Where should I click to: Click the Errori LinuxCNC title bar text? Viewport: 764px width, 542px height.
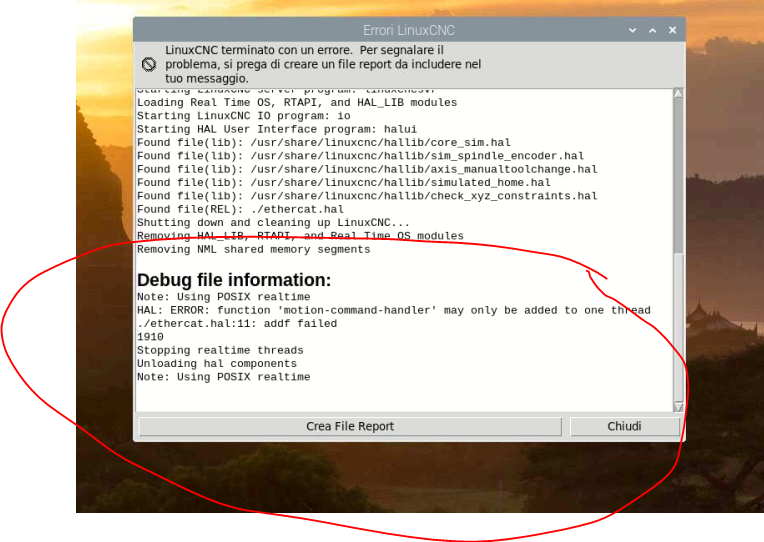pyautogui.click(x=408, y=30)
